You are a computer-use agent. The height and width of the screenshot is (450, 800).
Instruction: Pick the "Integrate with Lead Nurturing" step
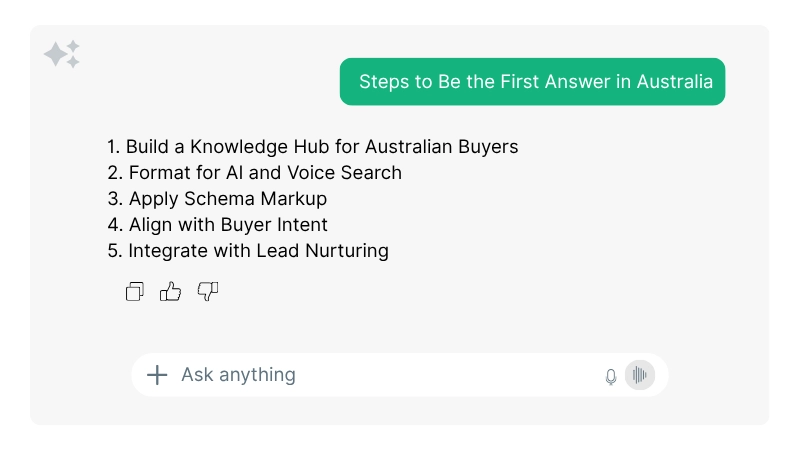[x=248, y=251]
